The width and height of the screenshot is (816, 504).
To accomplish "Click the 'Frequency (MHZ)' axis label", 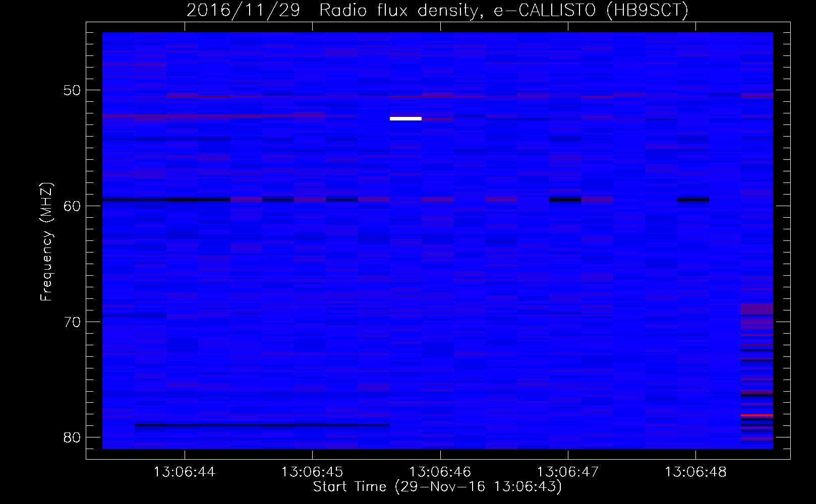I will pos(46,242).
